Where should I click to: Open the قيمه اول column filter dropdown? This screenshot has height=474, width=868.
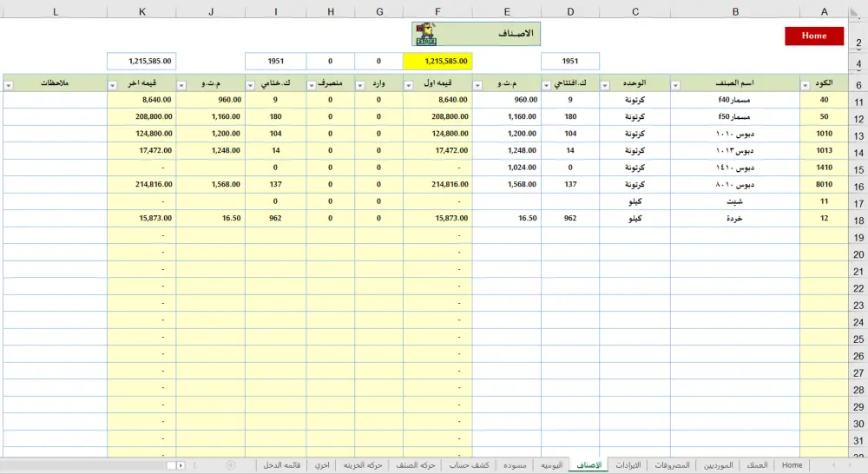[x=408, y=85]
